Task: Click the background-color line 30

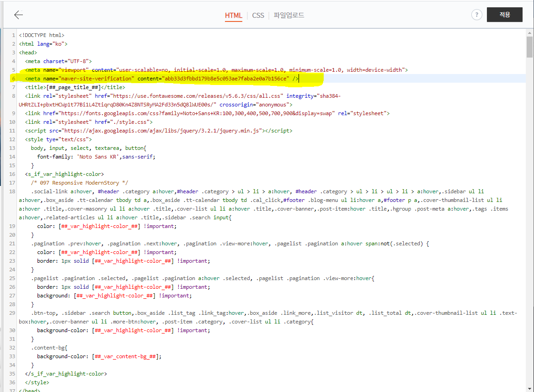Action: coord(123,330)
